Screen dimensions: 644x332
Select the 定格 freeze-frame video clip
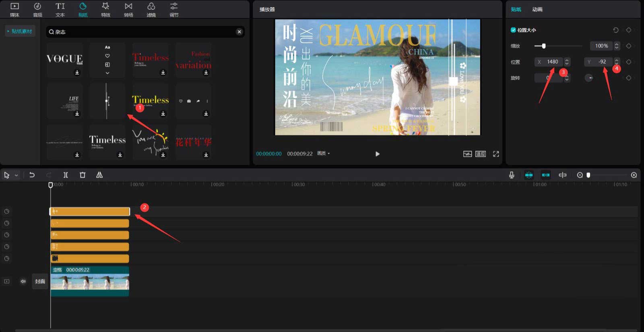coord(90,281)
